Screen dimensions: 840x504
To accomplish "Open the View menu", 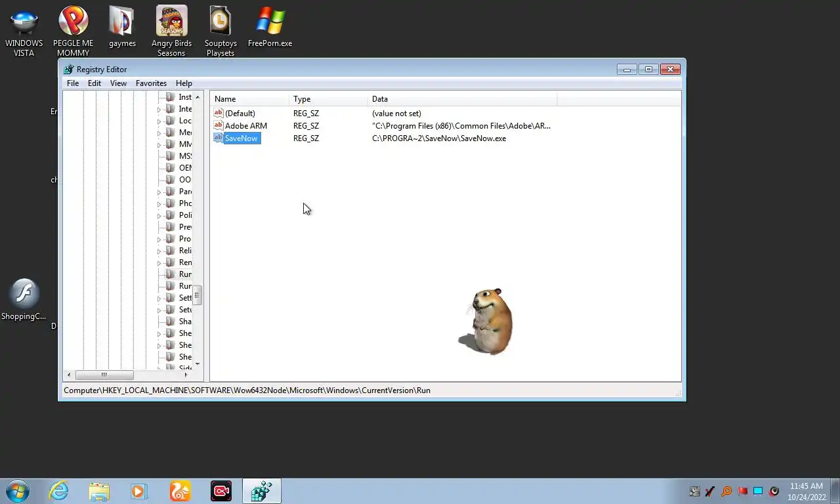I will (x=118, y=83).
